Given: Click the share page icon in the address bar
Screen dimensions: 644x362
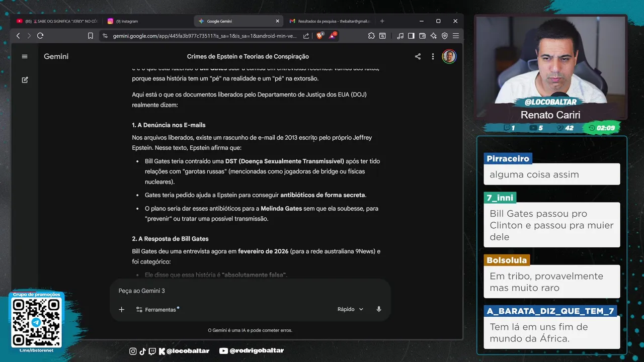Looking at the screenshot, I should pos(306,36).
